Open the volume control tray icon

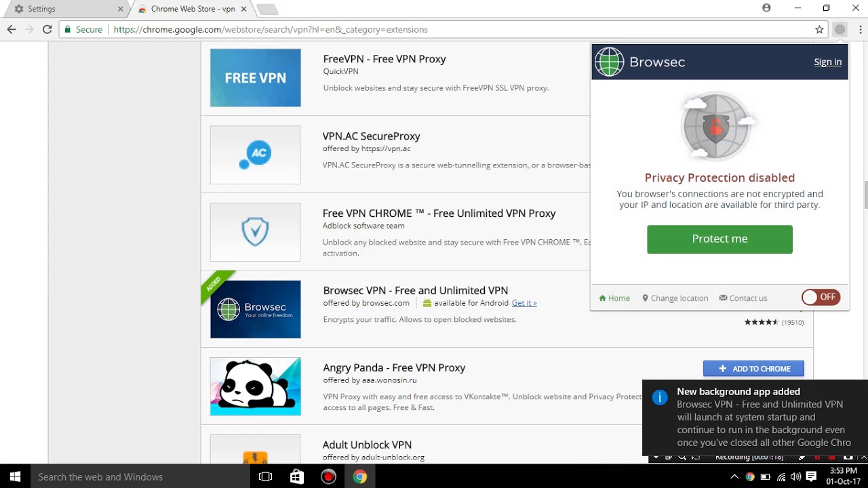tap(795, 476)
